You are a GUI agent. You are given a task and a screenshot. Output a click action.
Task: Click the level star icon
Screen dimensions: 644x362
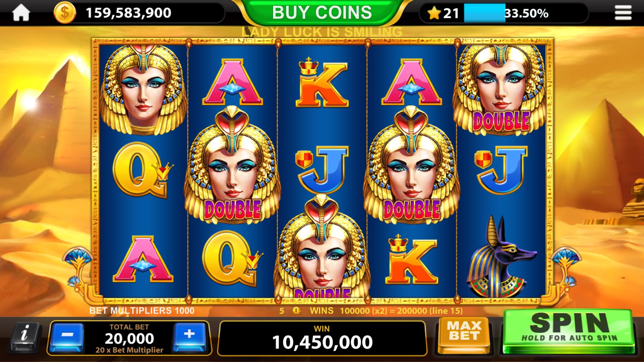point(434,13)
